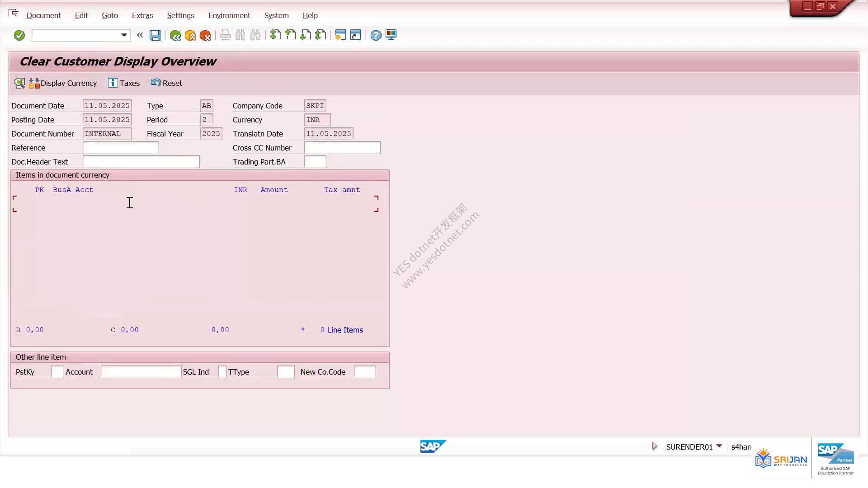Expand the command field dropdown arrow
The image size is (868, 488).
pyautogui.click(x=124, y=35)
